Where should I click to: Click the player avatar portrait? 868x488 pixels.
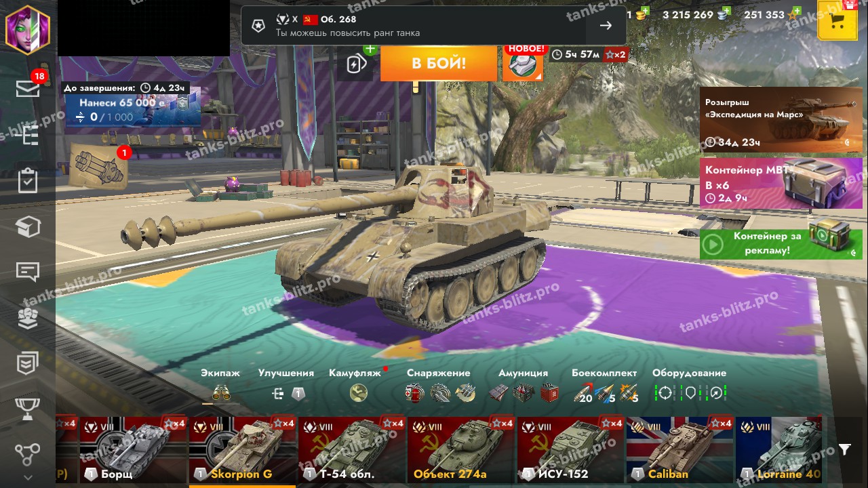click(x=28, y=28)
